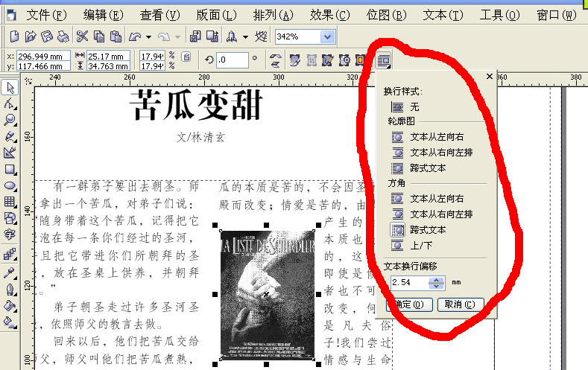Viewport: 588px width, 370px height.
Task: Select contour 跨式文本 wrap option
Action: pos(419,168)
